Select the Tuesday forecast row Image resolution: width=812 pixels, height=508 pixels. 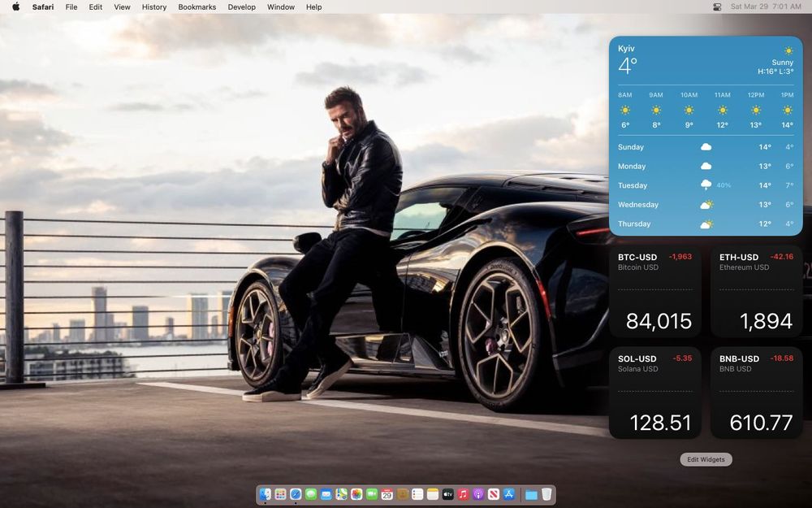[706, 185]
